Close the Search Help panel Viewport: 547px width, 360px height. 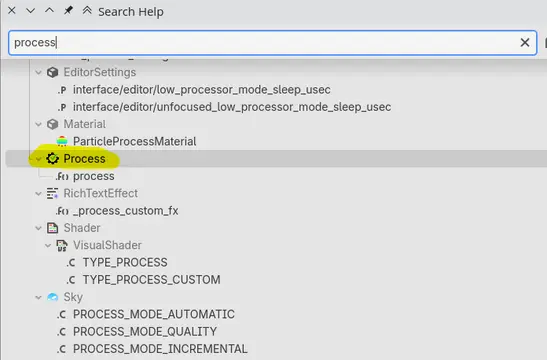point(12,10)
